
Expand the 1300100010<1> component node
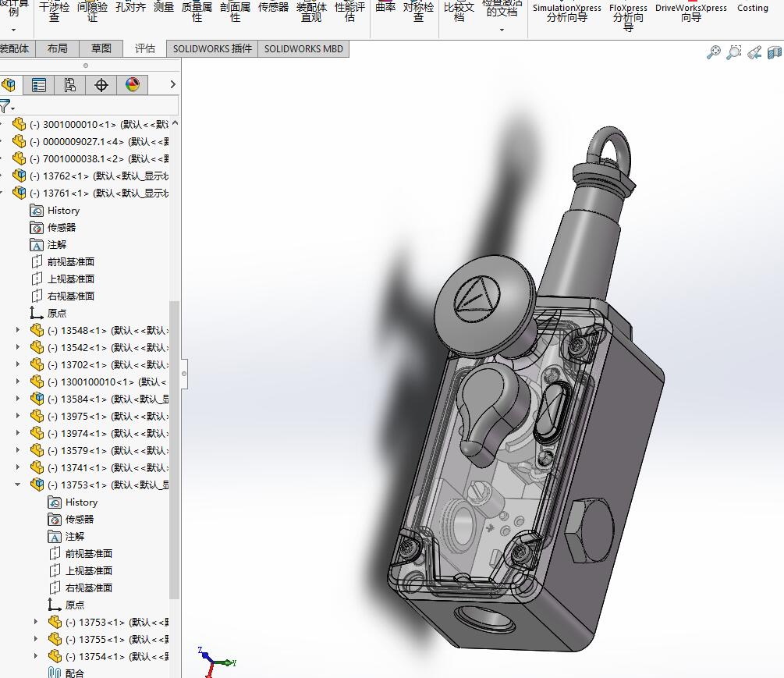[18, 382]
